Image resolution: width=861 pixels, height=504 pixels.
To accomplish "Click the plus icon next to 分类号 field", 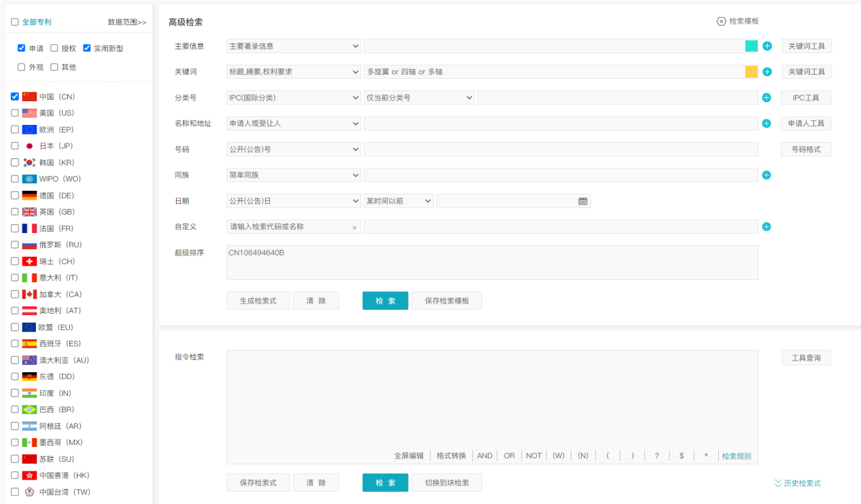I will pos(767,98).
